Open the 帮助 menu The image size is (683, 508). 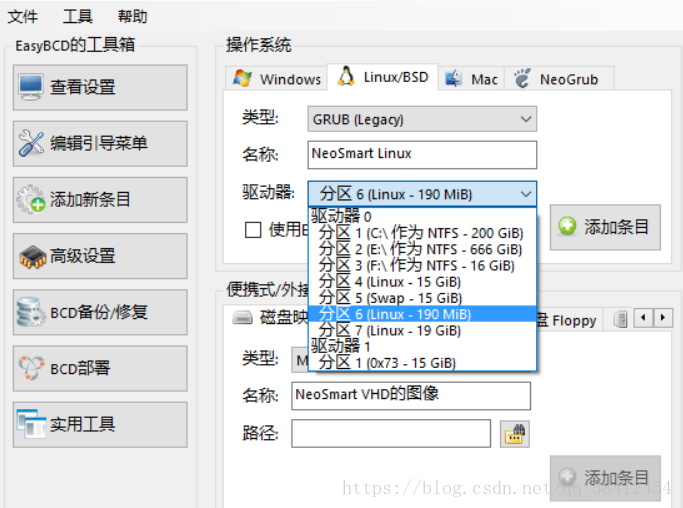(132, 17)
